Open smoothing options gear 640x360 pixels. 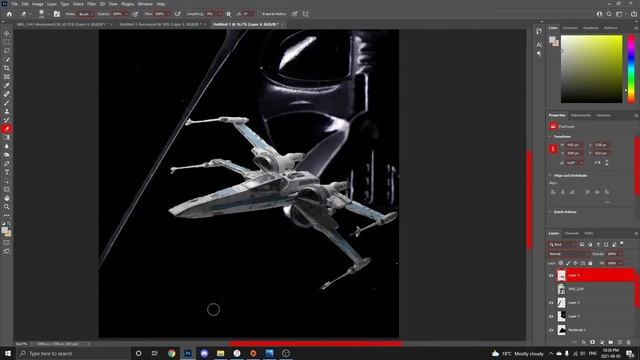(x=229, y=14)
